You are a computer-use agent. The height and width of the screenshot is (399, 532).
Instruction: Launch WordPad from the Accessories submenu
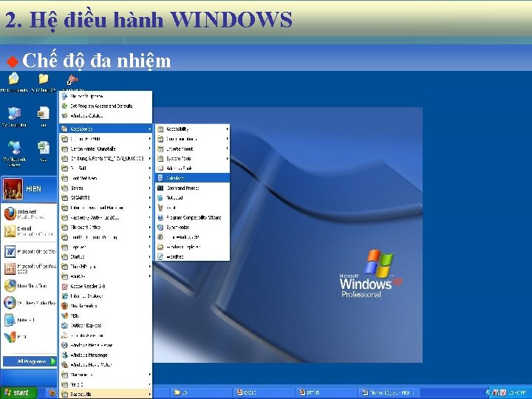(192, 256)
